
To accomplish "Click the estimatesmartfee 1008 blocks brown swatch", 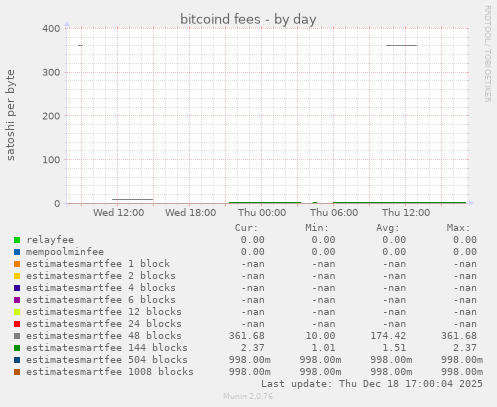I will [17, 372].
